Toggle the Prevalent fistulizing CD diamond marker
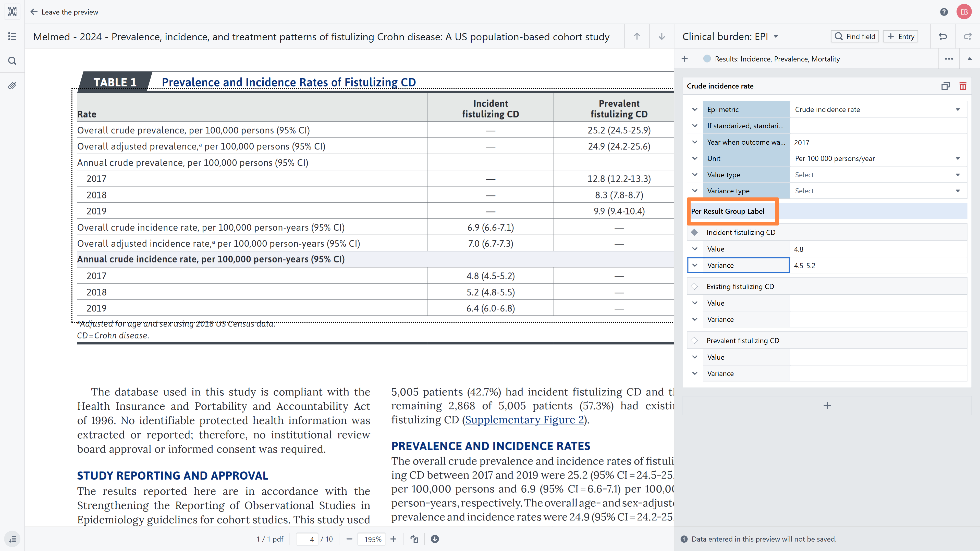This screenshot has width=980, height=551. coord(694,340)
